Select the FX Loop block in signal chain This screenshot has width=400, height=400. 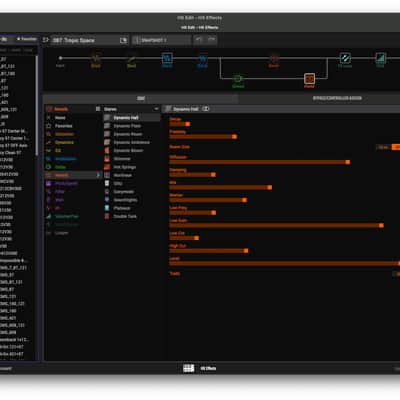[x=345, y=58]
